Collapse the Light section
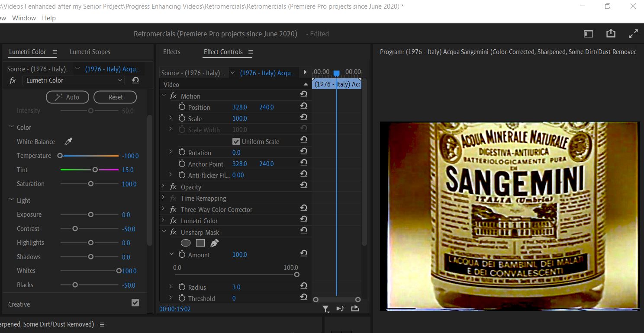644x333 pixels. coord(11,200)
